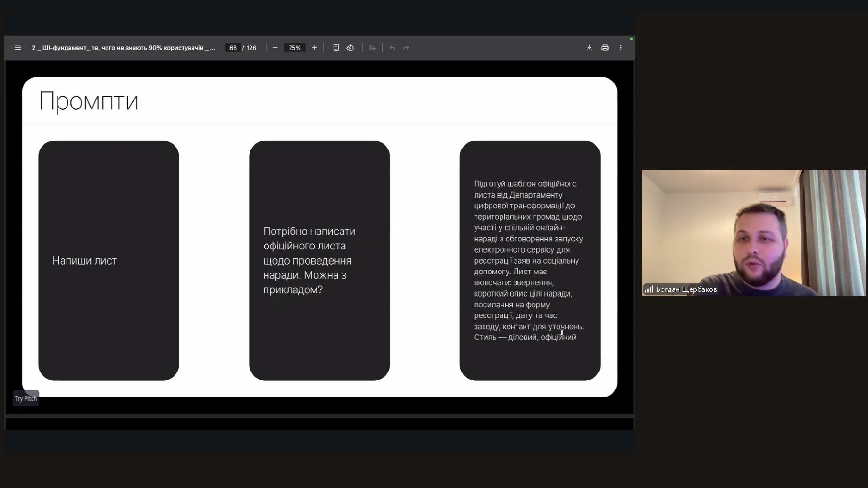Click the zoom out minus button
The height and width of the screenshot is (488, 868).
(275, 48)
